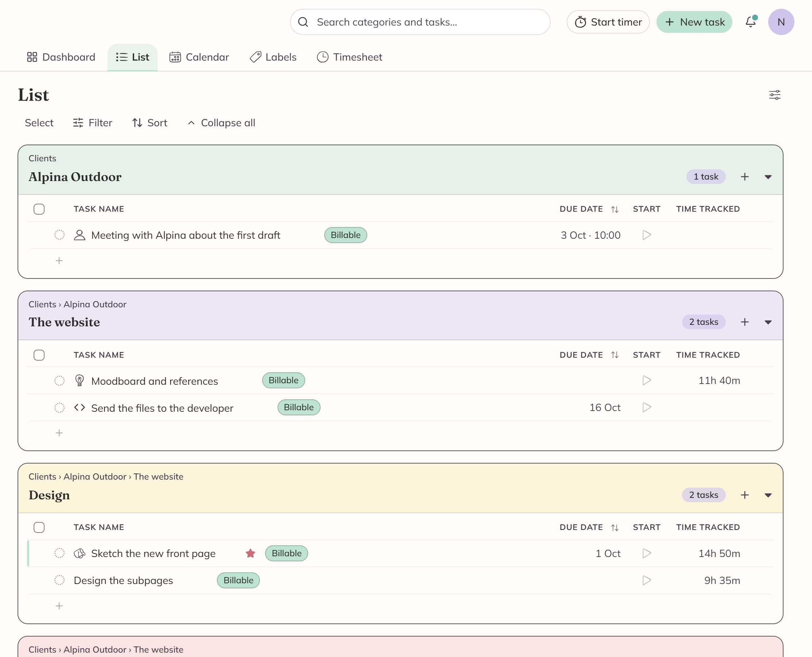Open the Sort options
This screenshot has height=657, width=812.
pyautogui.click(x=150, y=123)
